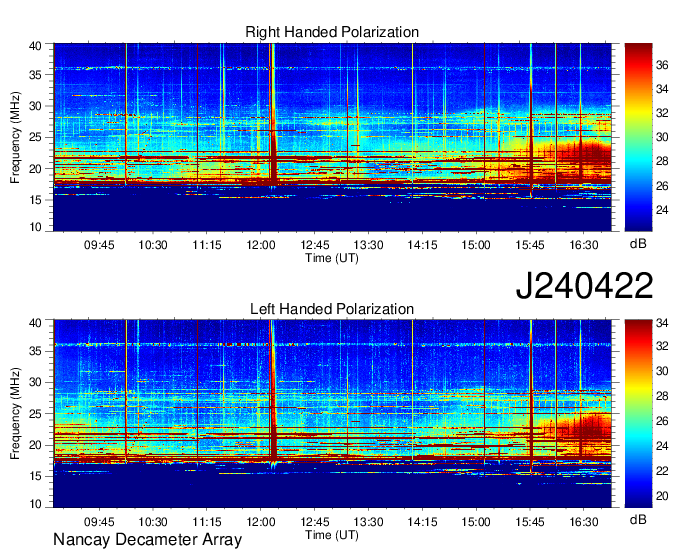The height and width of the screenshot is (552, 680).
Task: Click the 14:15 tick of Right Handed plot
Action: pyautogui.click(x=422, y=245)
